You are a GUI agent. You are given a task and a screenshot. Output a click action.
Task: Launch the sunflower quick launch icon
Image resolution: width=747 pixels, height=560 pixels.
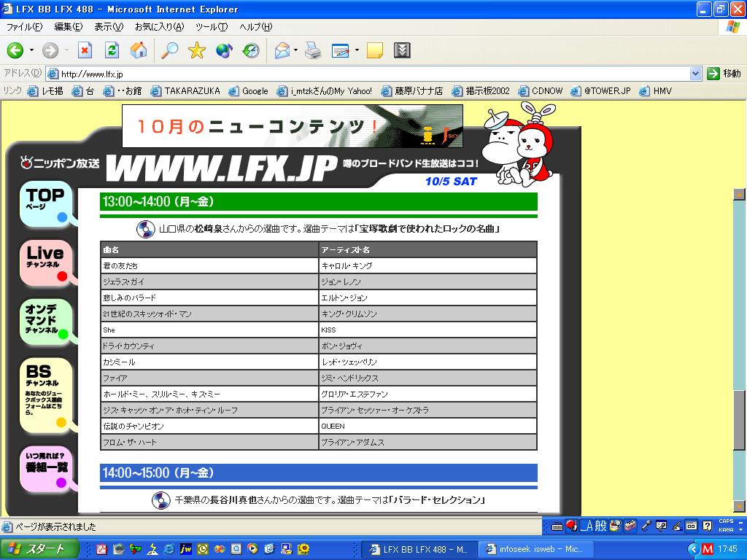(303, 549)
